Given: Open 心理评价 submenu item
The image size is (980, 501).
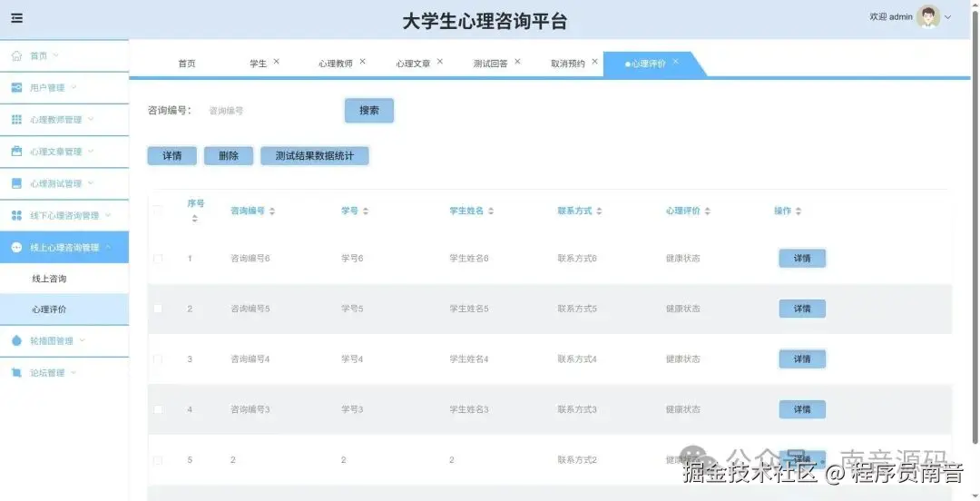Looking at the screenshot, I should 64,309.
